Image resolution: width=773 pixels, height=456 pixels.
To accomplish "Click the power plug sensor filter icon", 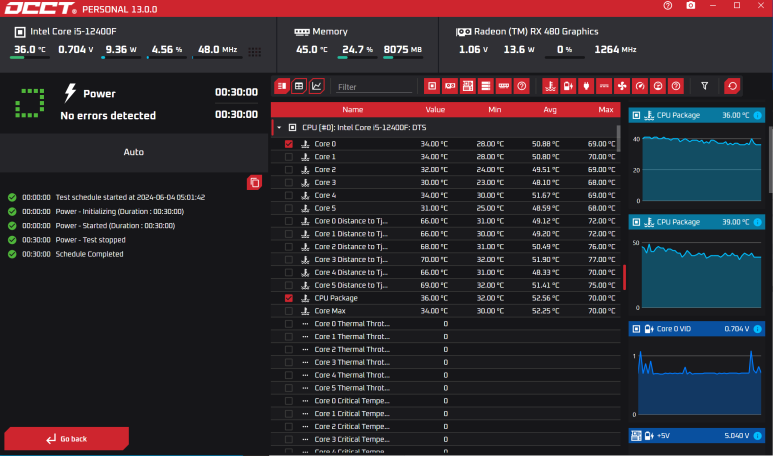I will [586, 86].
